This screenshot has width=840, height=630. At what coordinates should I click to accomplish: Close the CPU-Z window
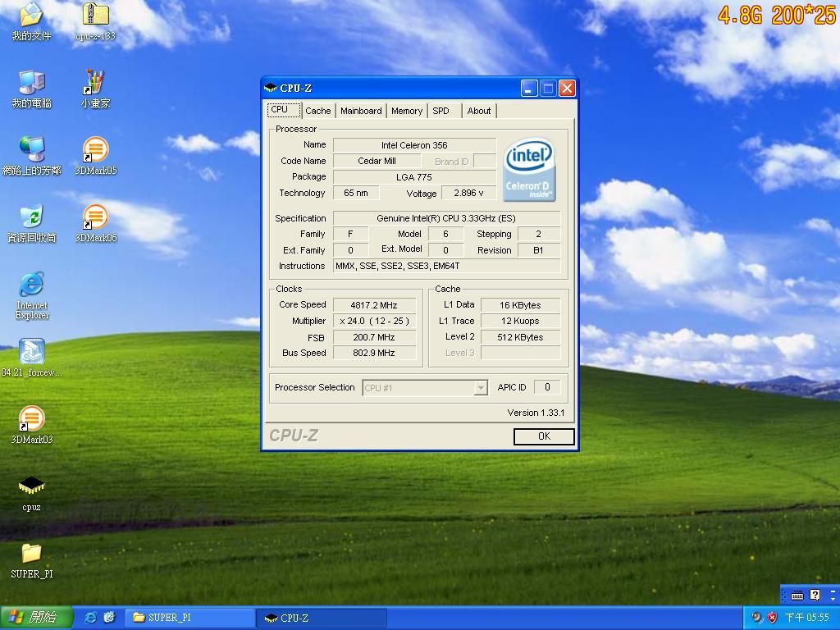[567, 89]
